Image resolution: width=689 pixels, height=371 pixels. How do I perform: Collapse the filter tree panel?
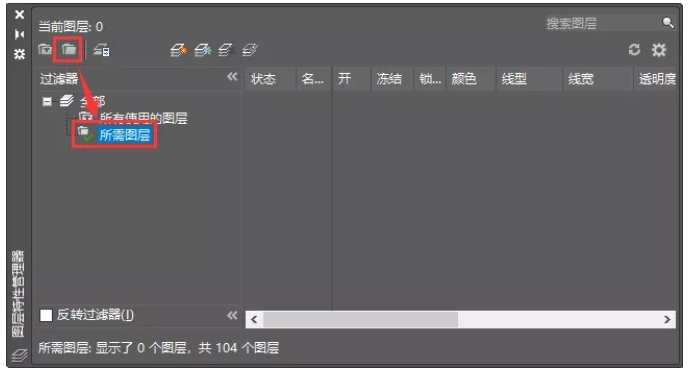point(232,77)
